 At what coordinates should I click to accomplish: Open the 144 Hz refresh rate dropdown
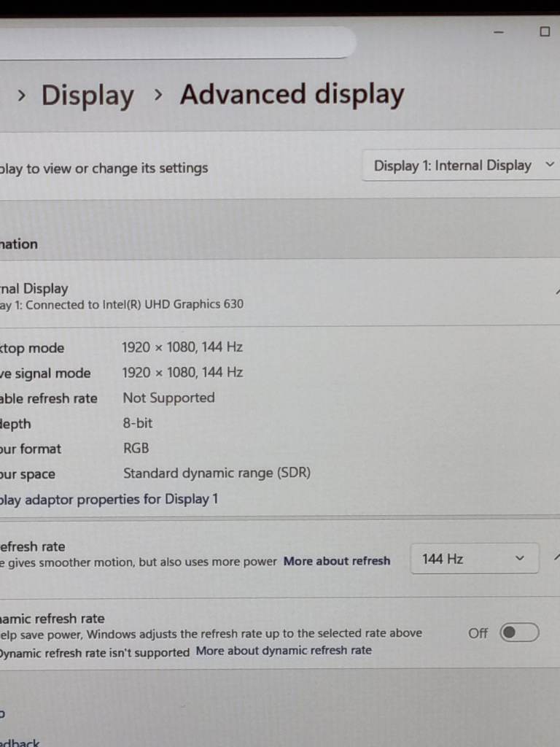(x=474, y=558)
